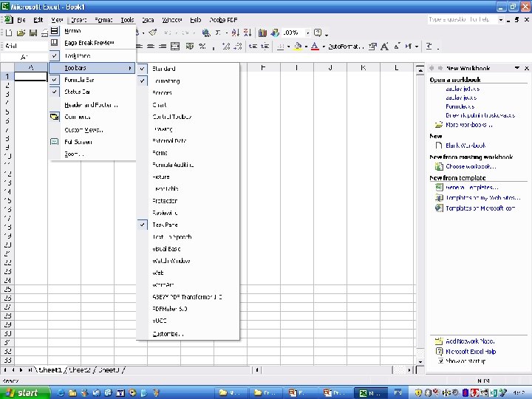Click the AutoFormat toolbar button
Viewport: 532px width, 399px height.
[x=346, y=47]
